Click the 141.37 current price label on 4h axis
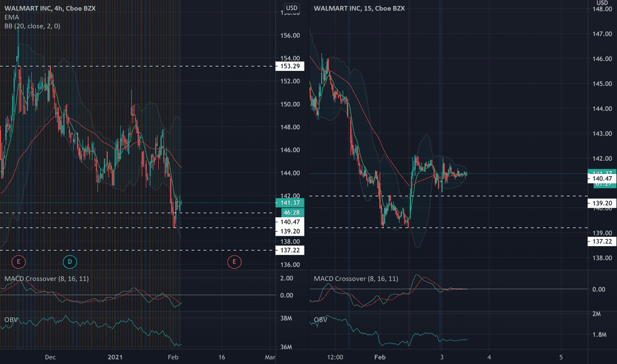617x364 pixels. pos(290,203)
